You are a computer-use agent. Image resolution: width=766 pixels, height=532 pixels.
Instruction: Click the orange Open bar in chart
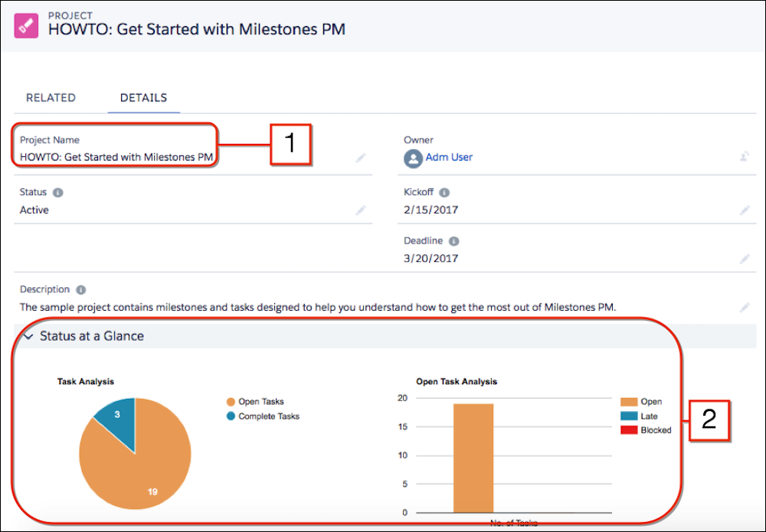coord(473,459)
